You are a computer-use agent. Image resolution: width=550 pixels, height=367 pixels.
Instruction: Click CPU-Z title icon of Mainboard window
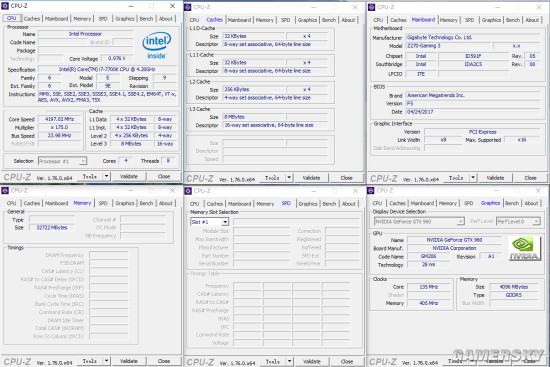pos(371,7)
